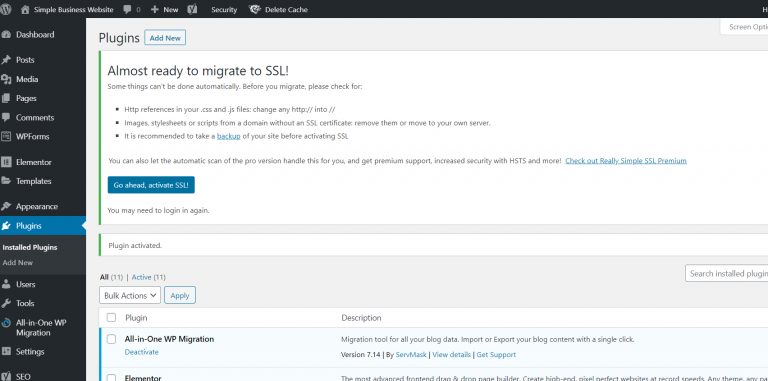Open the Bulk Actions dropdown
768x381 pixels.
click(130, 295)
